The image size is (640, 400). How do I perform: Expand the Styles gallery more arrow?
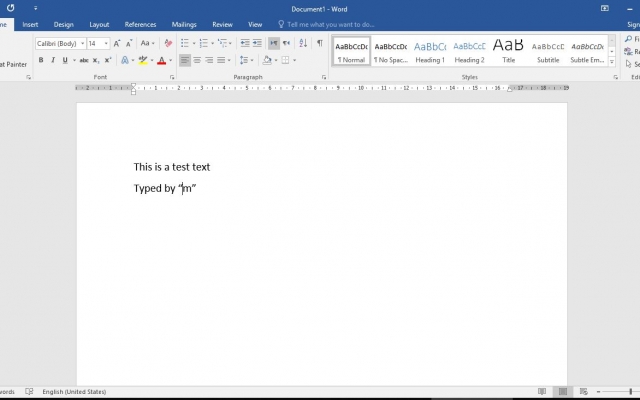click(611, 62)
